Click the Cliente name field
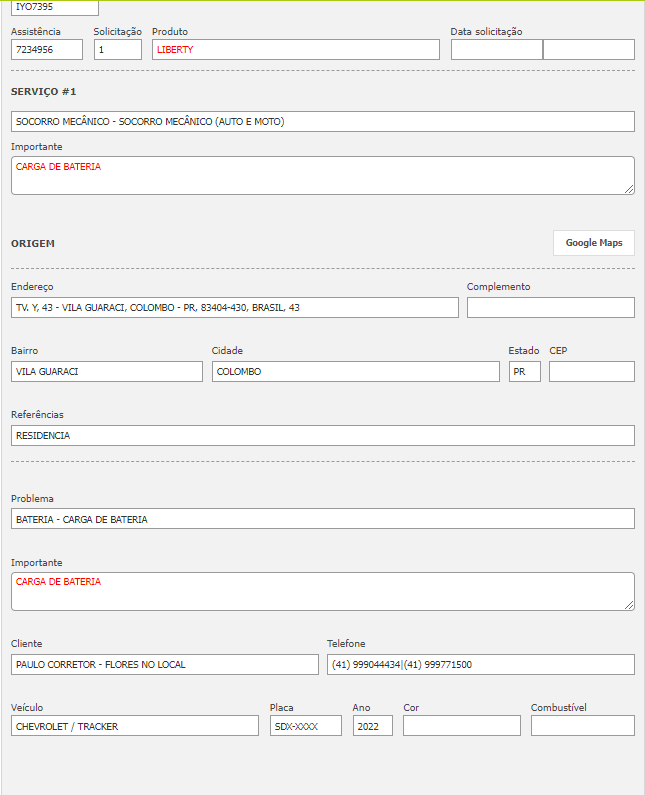This screenshot has width=645, height=795. [x=164, y=664]
